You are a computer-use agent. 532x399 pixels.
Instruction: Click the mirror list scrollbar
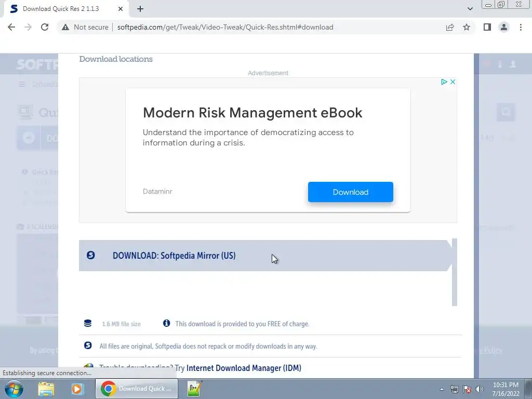tap(455, 272)
